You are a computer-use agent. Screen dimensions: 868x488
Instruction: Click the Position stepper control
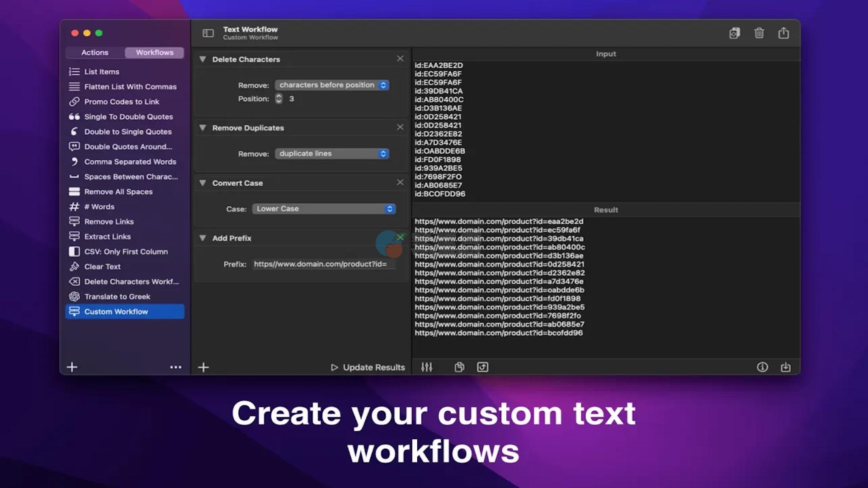click(279, 99)
